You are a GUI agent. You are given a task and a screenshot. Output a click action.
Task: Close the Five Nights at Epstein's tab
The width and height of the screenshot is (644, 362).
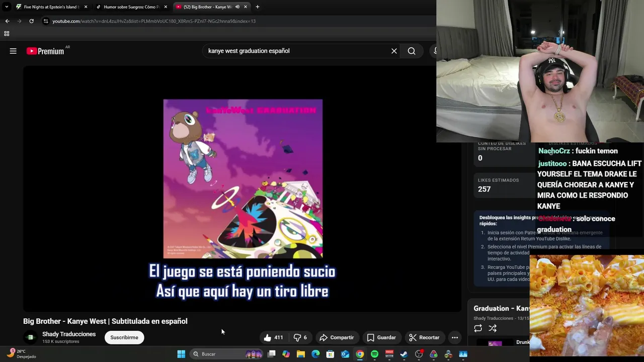pyautogui.click(x=86, y=7)
